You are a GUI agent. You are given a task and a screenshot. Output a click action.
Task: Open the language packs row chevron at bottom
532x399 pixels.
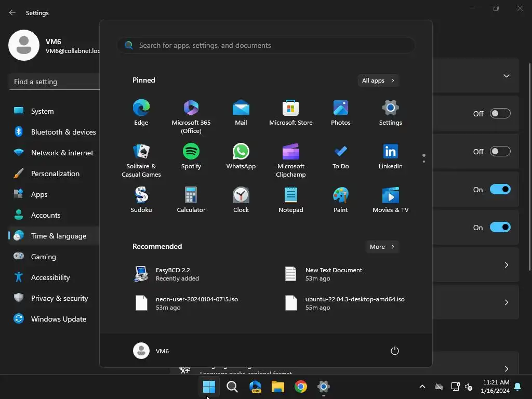[506, 369]
